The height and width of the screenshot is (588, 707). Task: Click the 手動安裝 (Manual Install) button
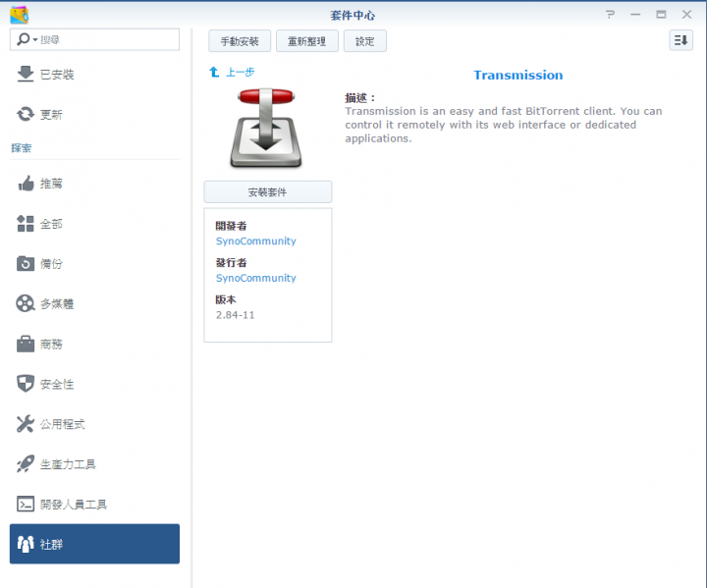click(240, 41)
